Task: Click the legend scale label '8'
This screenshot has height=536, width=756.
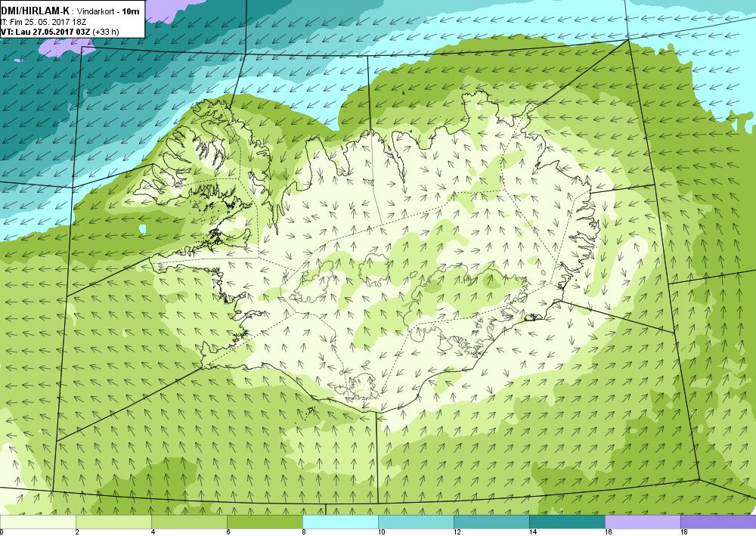Action: pos(303,532)
